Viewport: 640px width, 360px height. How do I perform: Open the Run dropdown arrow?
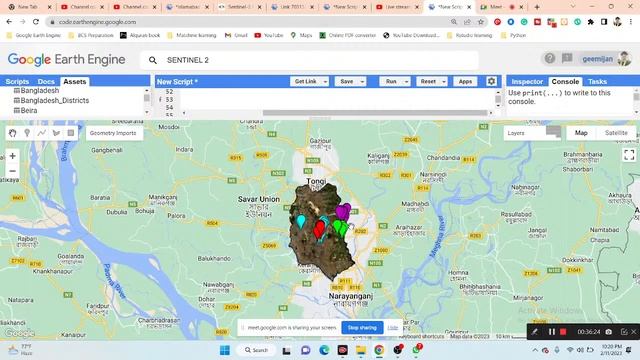pos(406,82)
